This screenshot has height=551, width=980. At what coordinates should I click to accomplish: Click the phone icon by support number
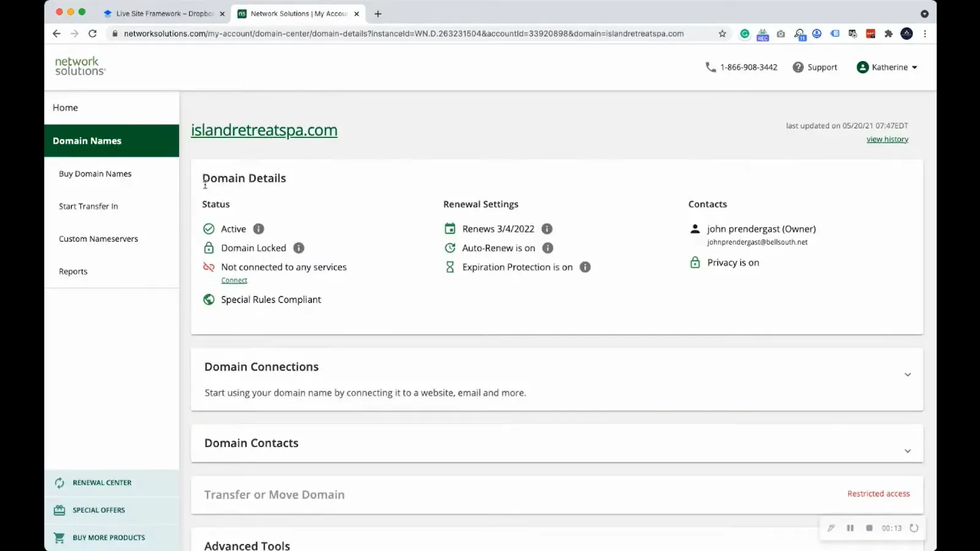coord(710,67)
